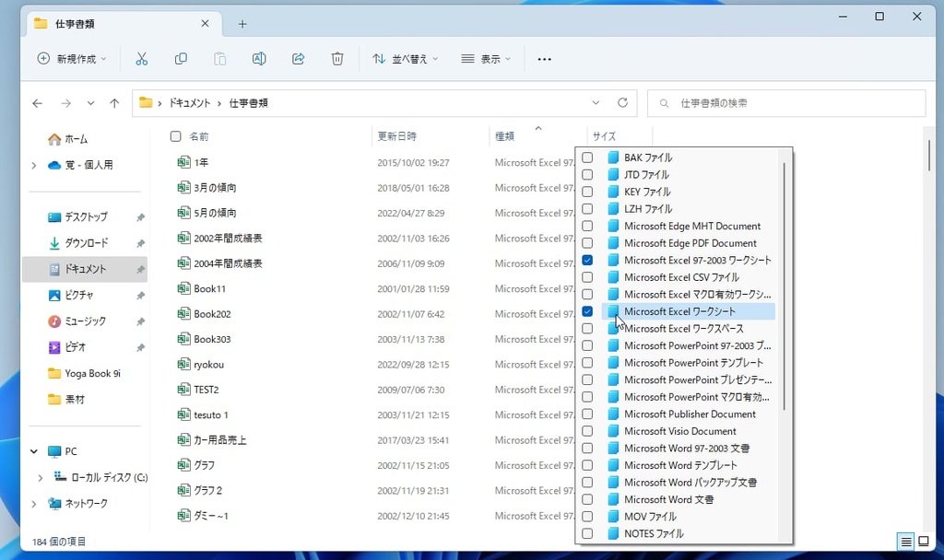This screenshot has width=944, height=560.
Task: Select the file Book202
Action: click(204, 314)
